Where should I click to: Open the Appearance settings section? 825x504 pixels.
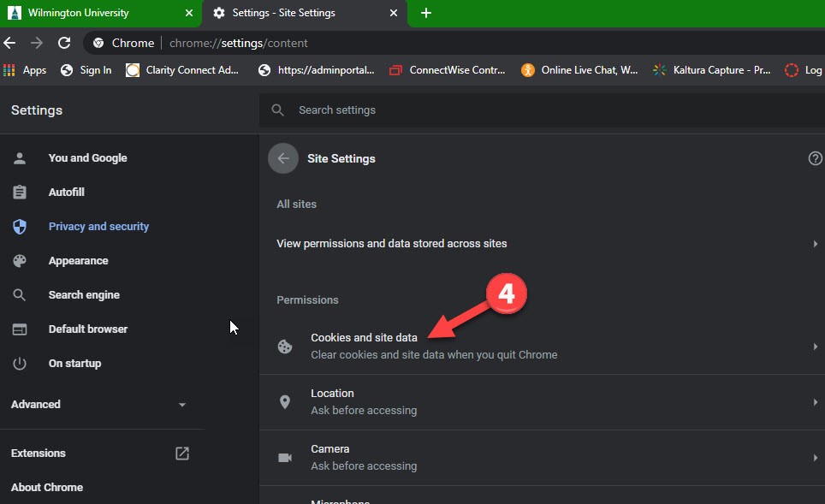click(x=78, y=261)
